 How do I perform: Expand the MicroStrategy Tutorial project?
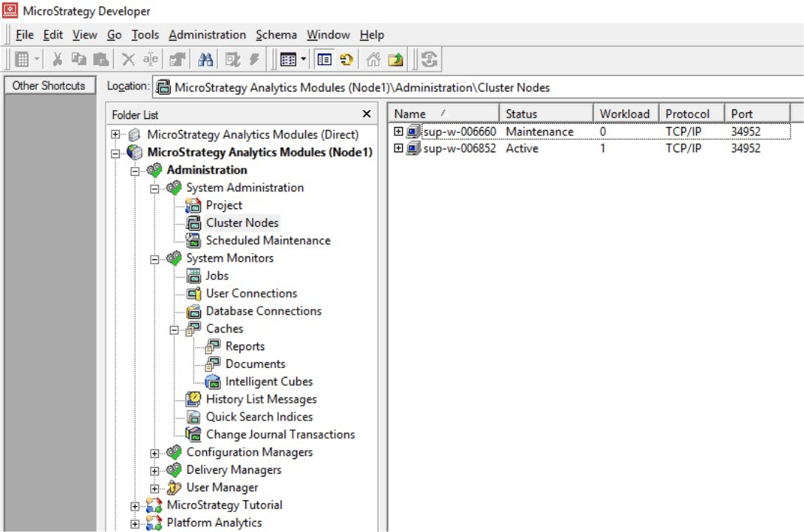[134, 506]
